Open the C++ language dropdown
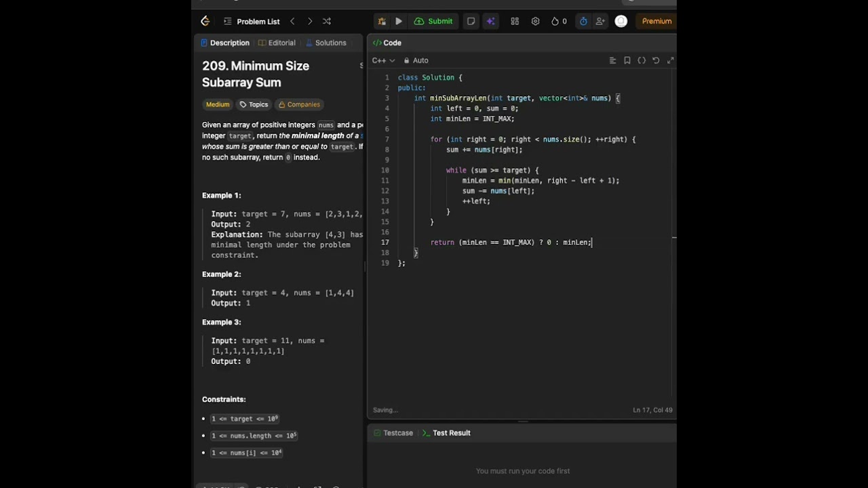 pyautogui.click(x=383, y=60)
